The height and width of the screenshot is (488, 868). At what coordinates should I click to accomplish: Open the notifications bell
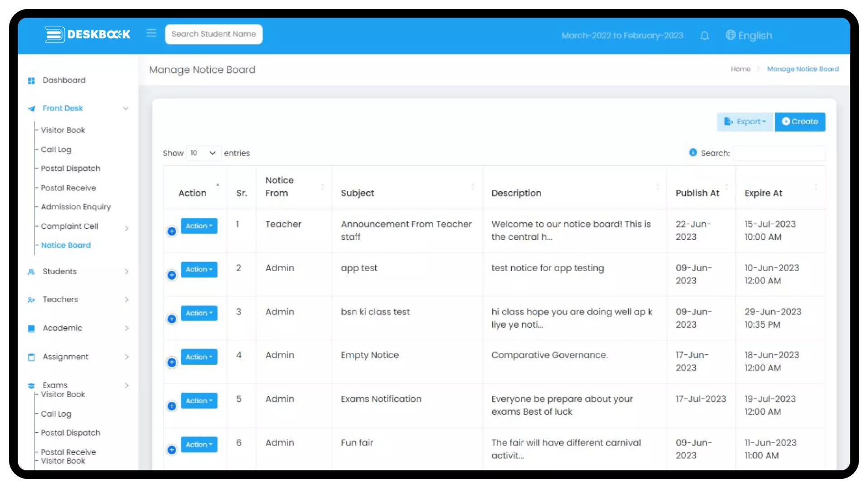tap(704, 36)
